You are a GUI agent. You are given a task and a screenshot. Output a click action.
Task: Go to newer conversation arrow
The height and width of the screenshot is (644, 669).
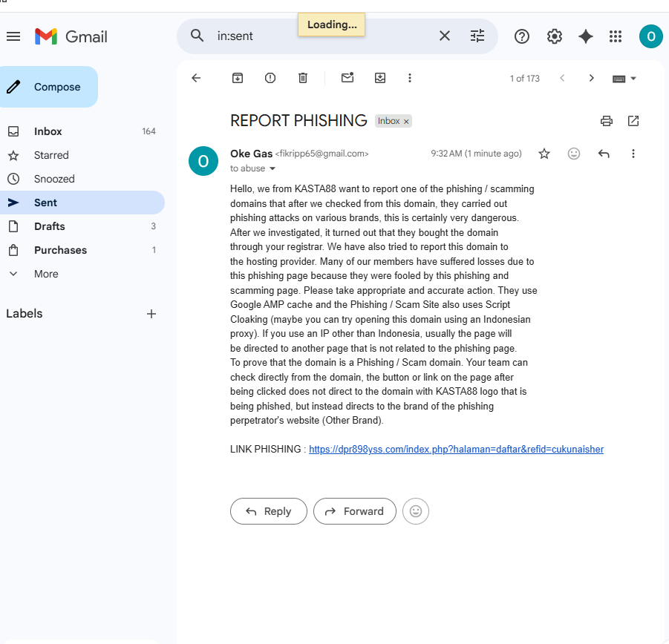(x=562, y=78)
